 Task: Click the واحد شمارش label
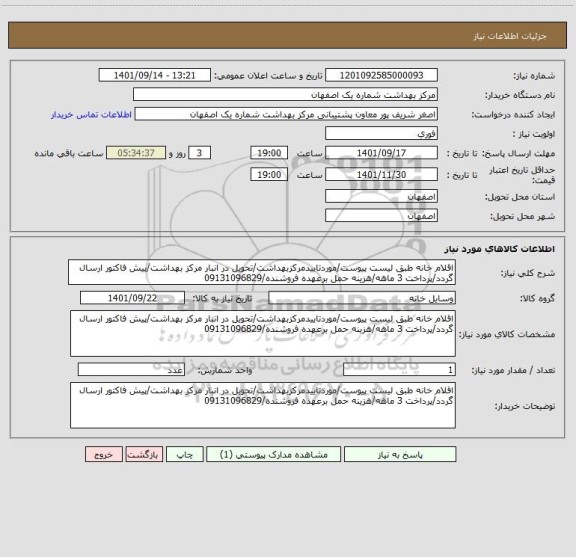click(225, 370)
